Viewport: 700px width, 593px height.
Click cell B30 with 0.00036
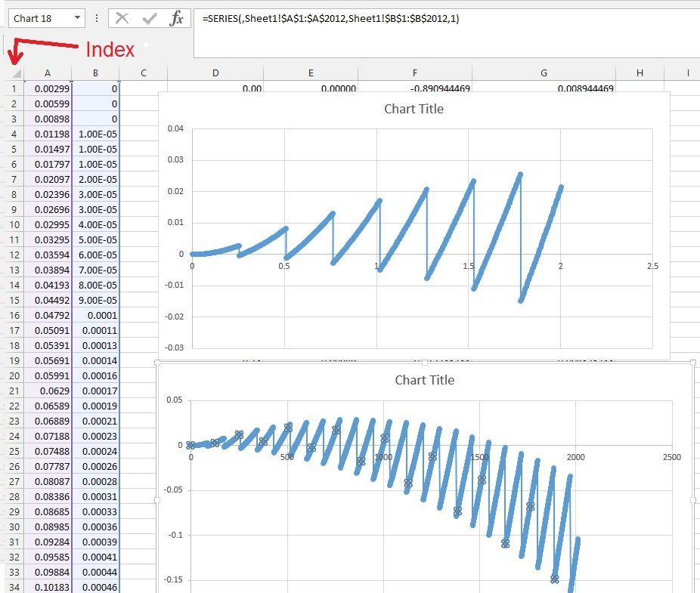click(95, 527)
